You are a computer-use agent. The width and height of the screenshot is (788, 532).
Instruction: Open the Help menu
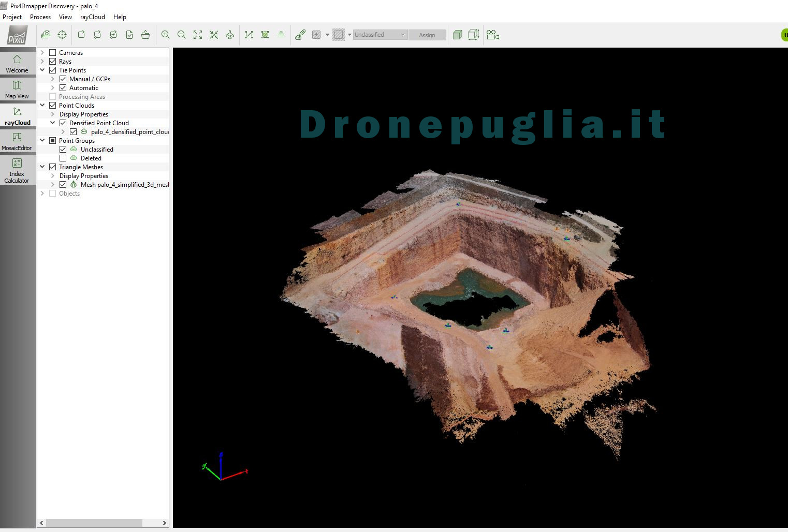tap(120, 17)
